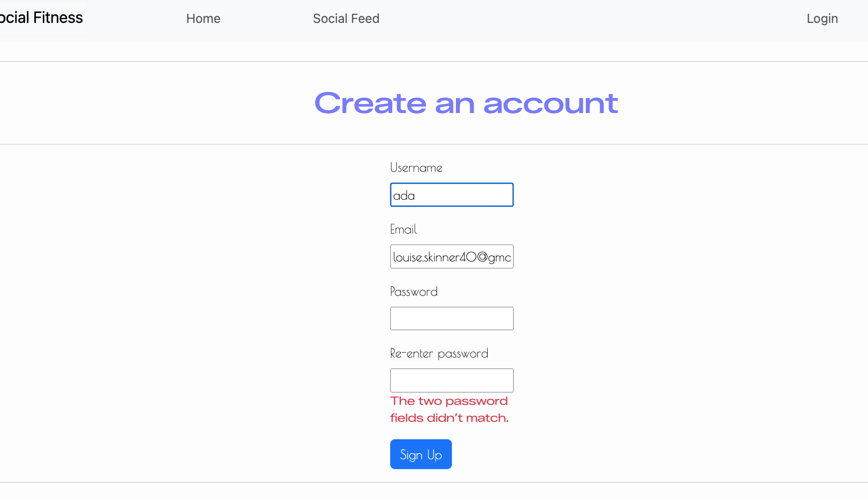Image resolution: width=868 pixels, height=501 pixels.
Task: Click the Re-enter password label
Action: pyautogui.click(x=439, y=353)
